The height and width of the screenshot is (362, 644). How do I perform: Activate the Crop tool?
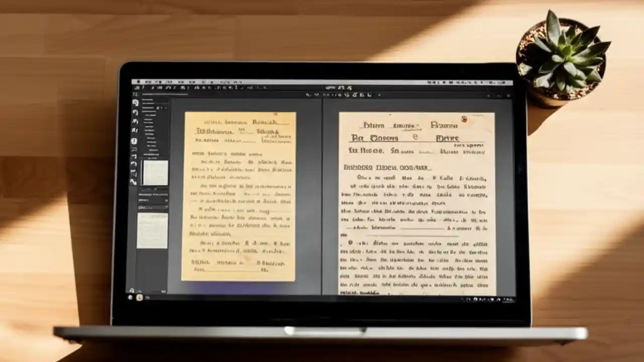(x=134, y=121)
